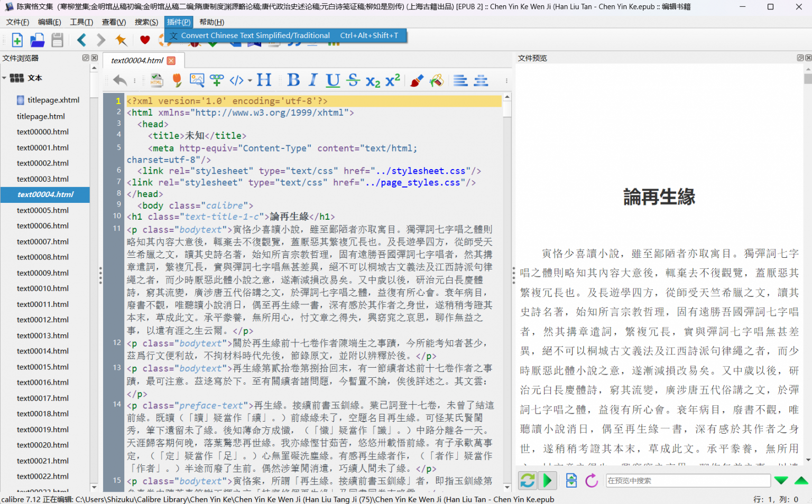Save the book with the floppy icon
Image resolution: width=812 pixels, height=504 pixels.
point(57,40)
